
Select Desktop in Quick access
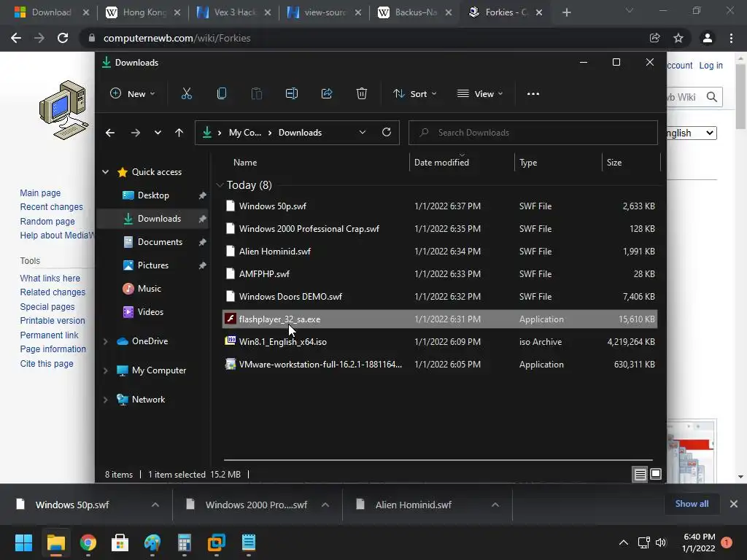pos(152,195)
